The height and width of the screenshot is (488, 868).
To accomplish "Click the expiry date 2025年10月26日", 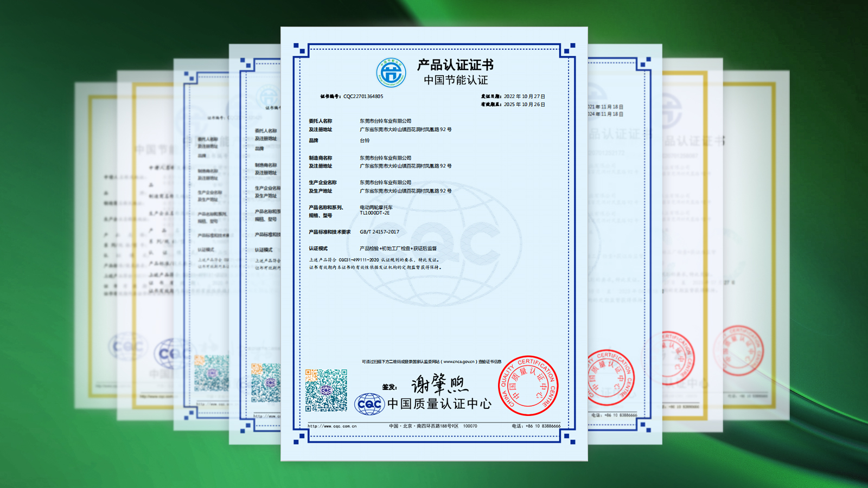I will (525, 105).
